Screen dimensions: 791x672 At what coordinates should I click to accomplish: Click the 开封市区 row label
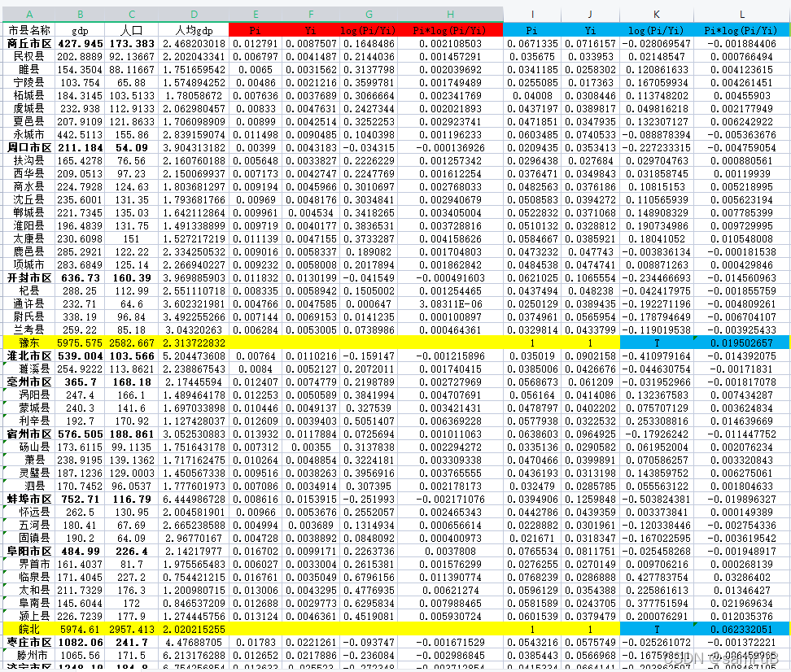coord(29,278)
